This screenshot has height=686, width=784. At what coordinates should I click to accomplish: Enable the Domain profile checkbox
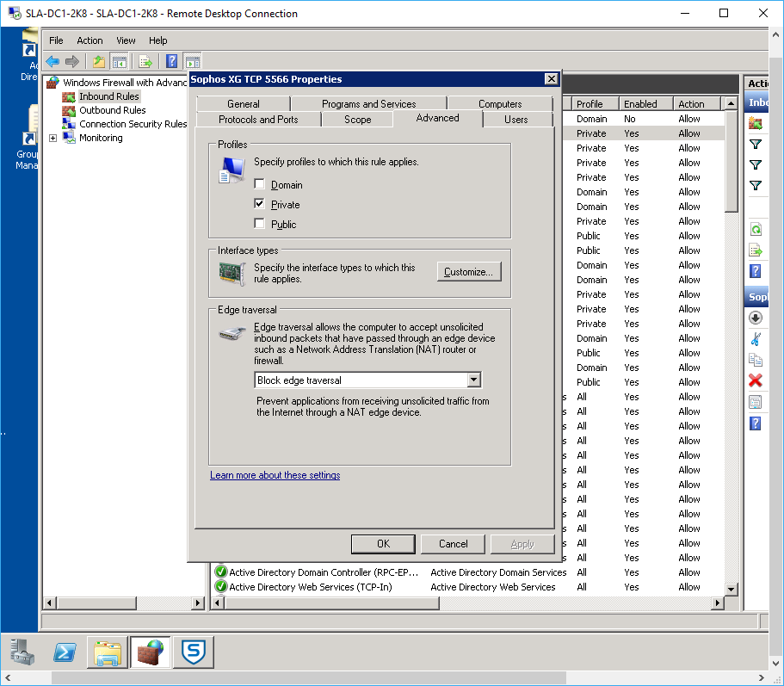[x=260, y=184]
